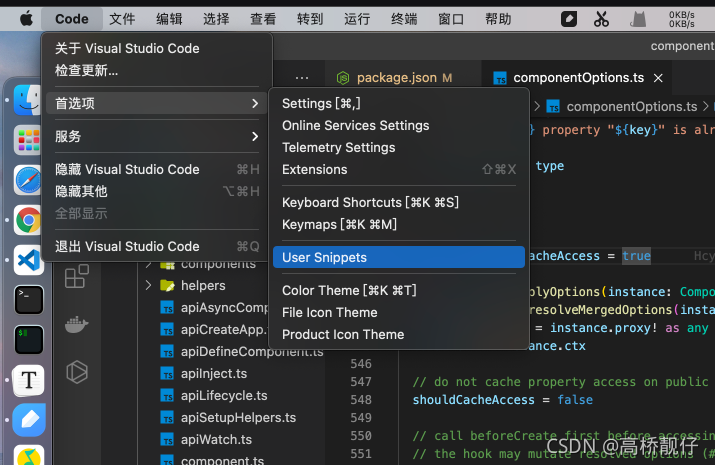The image size is (715, 465).
Task: Click the Finder icon in the dock
Action: pos(28,100)
